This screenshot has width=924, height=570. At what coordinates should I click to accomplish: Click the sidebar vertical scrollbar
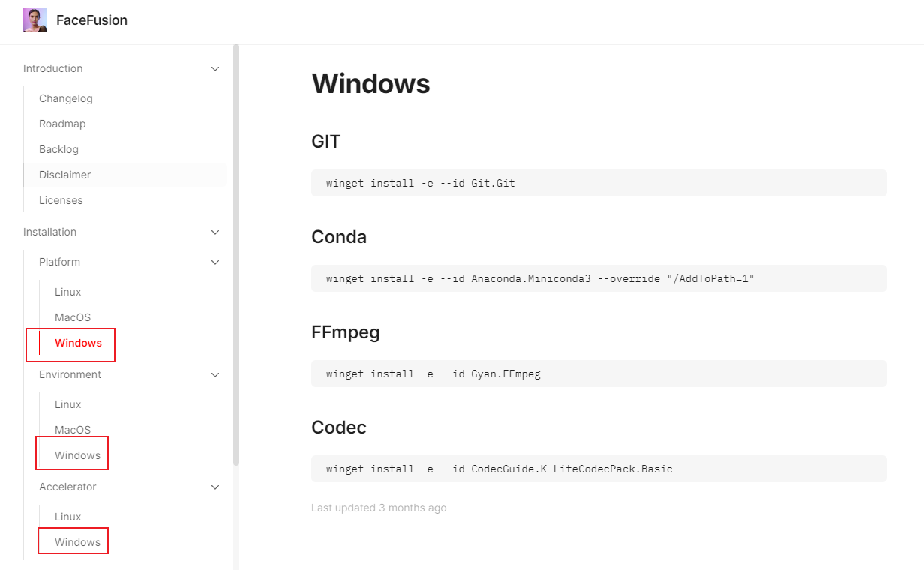pos(236,255)
